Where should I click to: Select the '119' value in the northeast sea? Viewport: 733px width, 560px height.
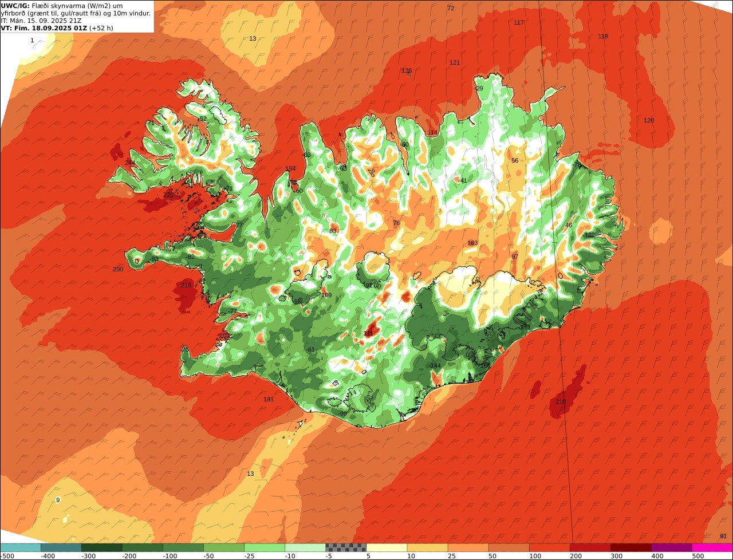click(x=603, y=37)
